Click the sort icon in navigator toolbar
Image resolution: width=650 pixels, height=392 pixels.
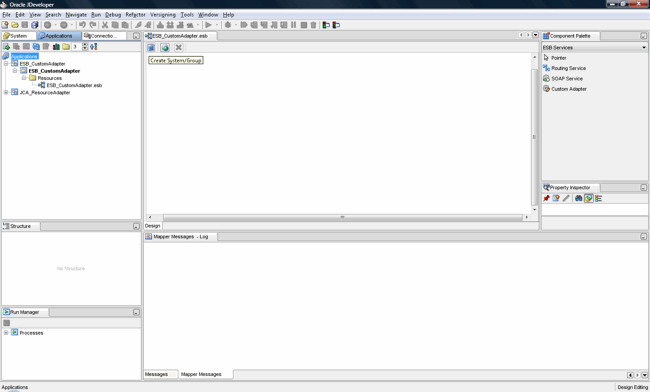tap(94, 46)
